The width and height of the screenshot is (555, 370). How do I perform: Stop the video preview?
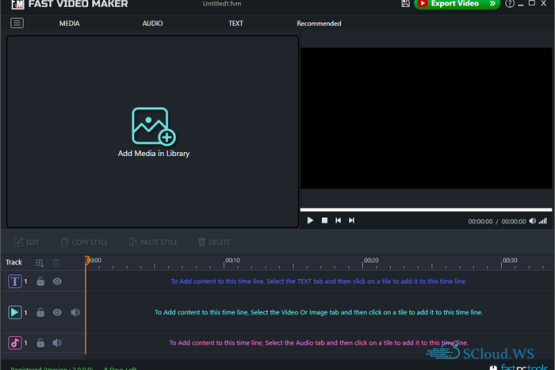[x=324, y=220]
